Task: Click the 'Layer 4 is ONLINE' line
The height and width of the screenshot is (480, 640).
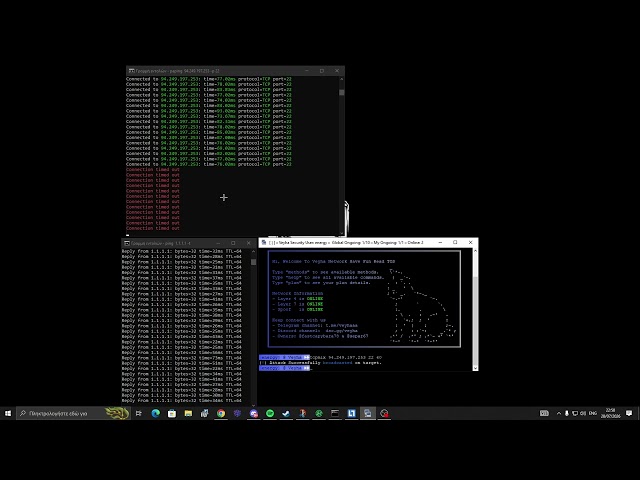Action: tap(298, 299)
